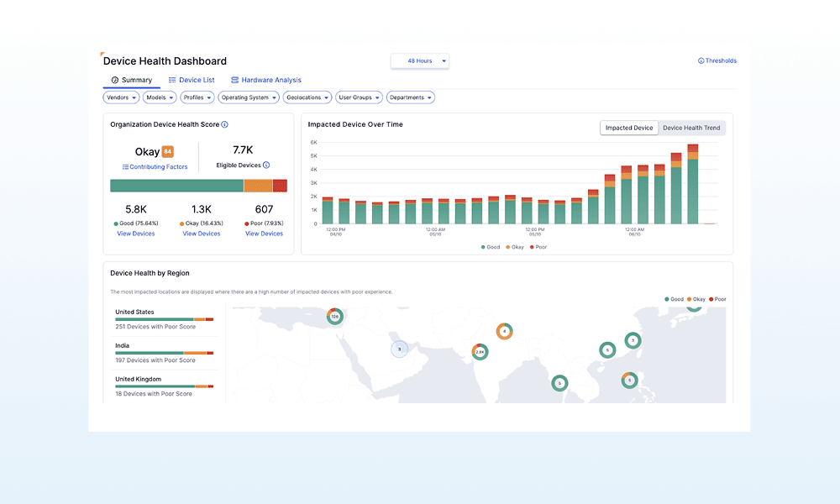Viewport: 840px width, 504px height.
Task: Click the blue circle map cluster labeled 3
Action: pos(400,349)
